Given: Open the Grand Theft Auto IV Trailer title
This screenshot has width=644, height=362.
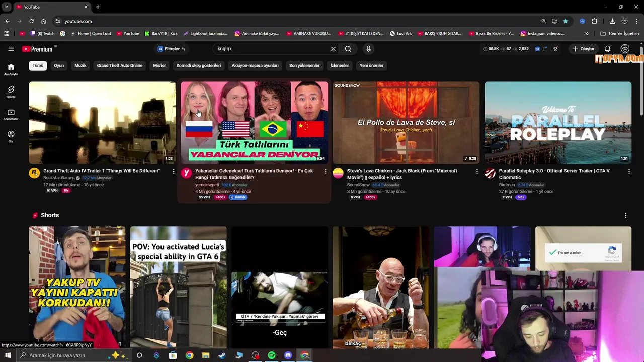Looking at the screenshot, I should click(102, 171).
